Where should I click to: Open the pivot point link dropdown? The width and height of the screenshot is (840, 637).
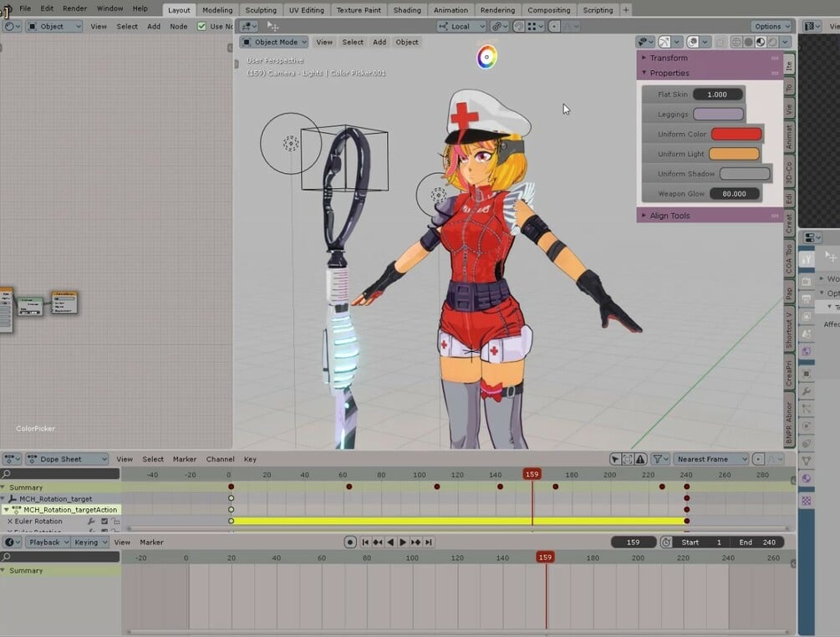click(499, 26)
